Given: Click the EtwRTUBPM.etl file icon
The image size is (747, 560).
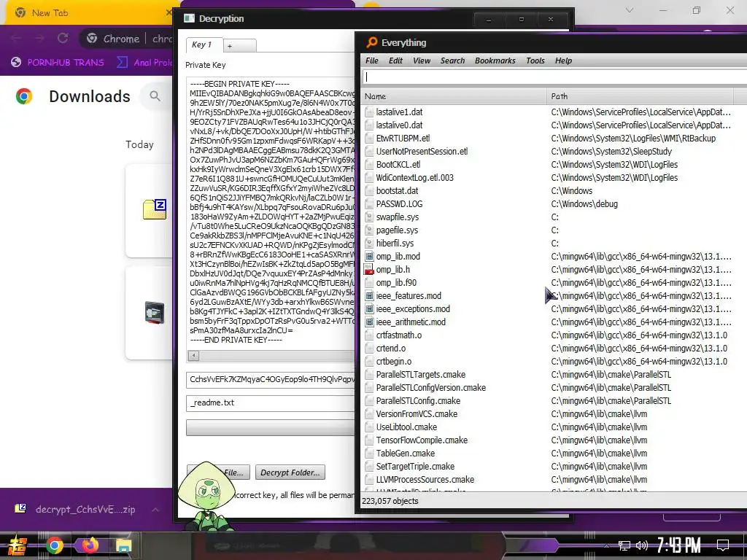Looking at the screenshot, I should tap(369, 138).
